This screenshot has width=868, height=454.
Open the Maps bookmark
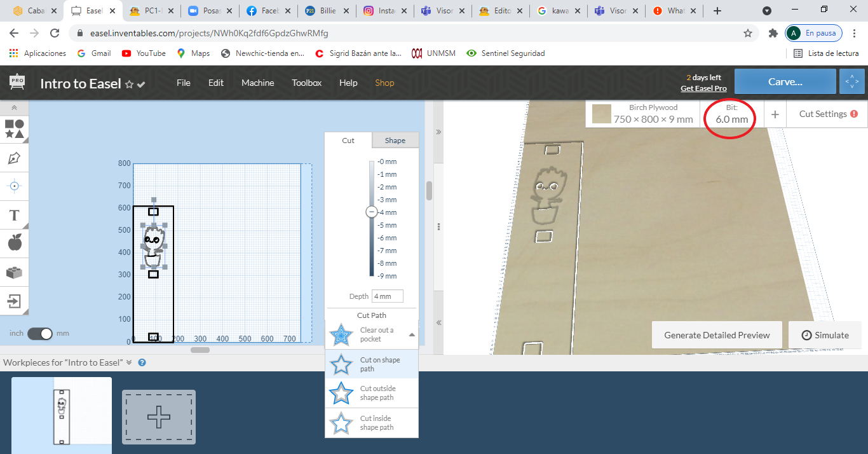click(193, 53)
